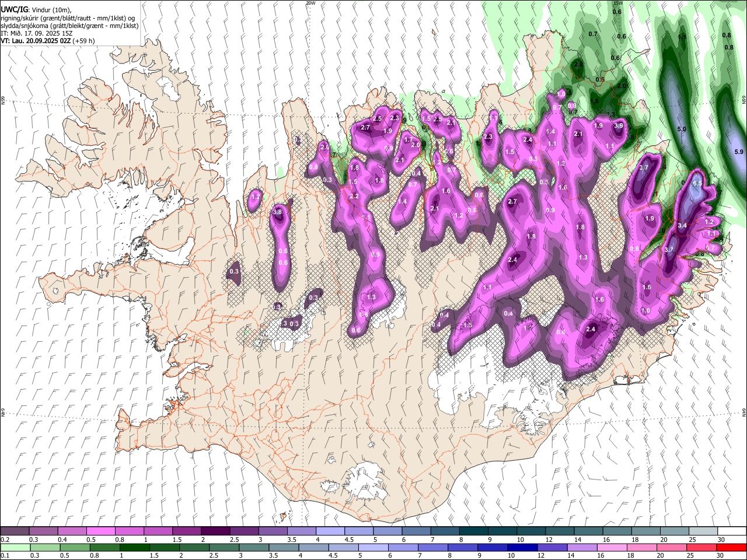Select bright pink 0.5 swatch in upper snow scale
This screenshot has height=560, width=747.
[x=100, y=531]
